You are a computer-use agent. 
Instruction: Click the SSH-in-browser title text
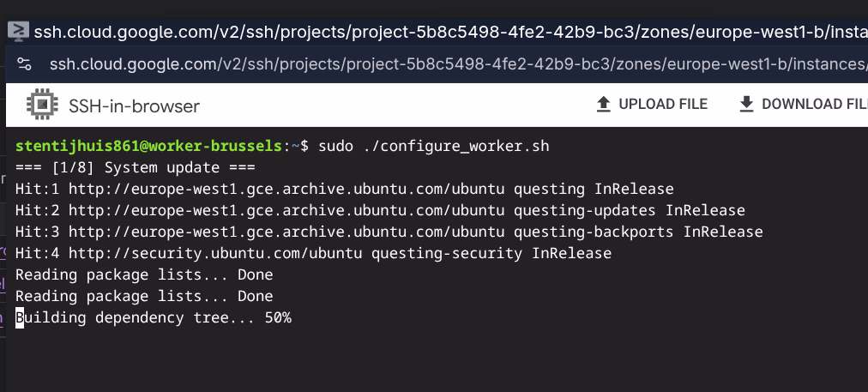pyautogui.click(x=134, y=106)
